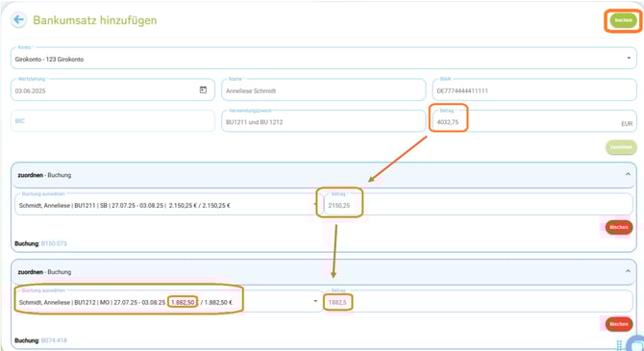Click the Betrag field showing 4032,75
This screenshot has width=644, height=351.
pos(534,121)
